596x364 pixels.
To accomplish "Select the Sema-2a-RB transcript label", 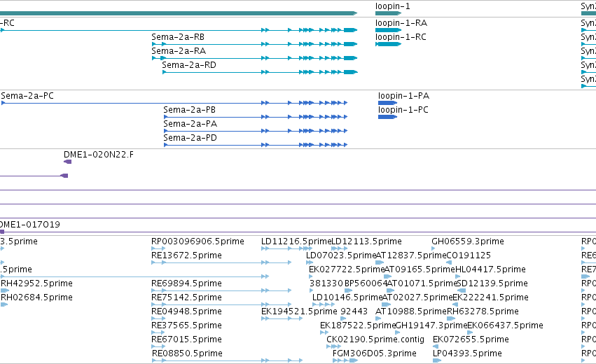I will click(178, 37).
